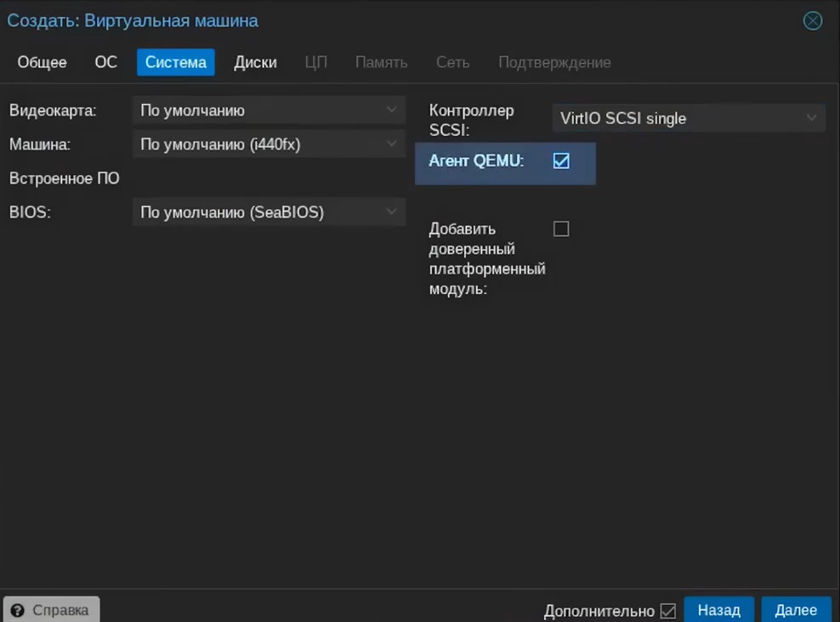The image size is (840, 622).
Task: Check the Добавить доверенный платформенный модуль box
Action: [x=561, y=229]
